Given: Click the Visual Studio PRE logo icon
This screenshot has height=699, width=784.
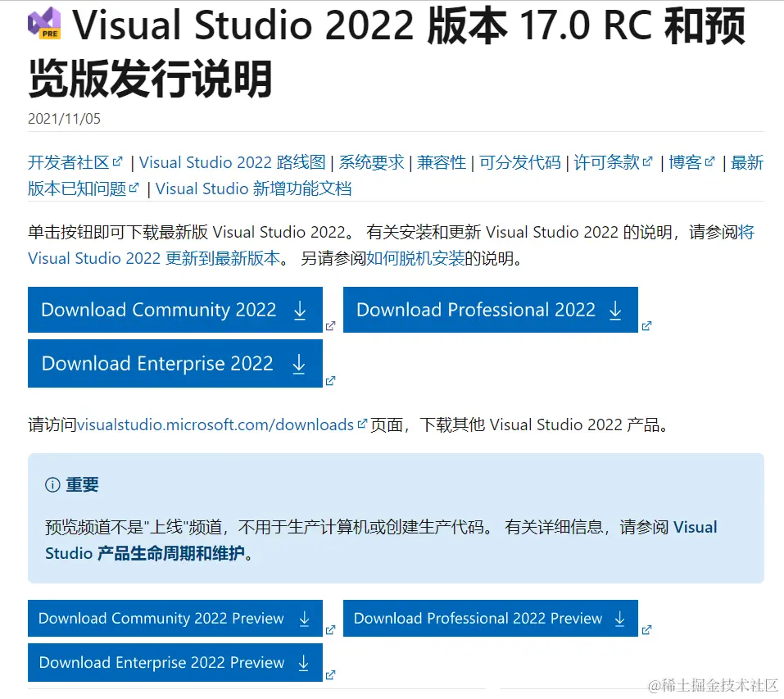Looking at the screenshot, I should (44, 24).
